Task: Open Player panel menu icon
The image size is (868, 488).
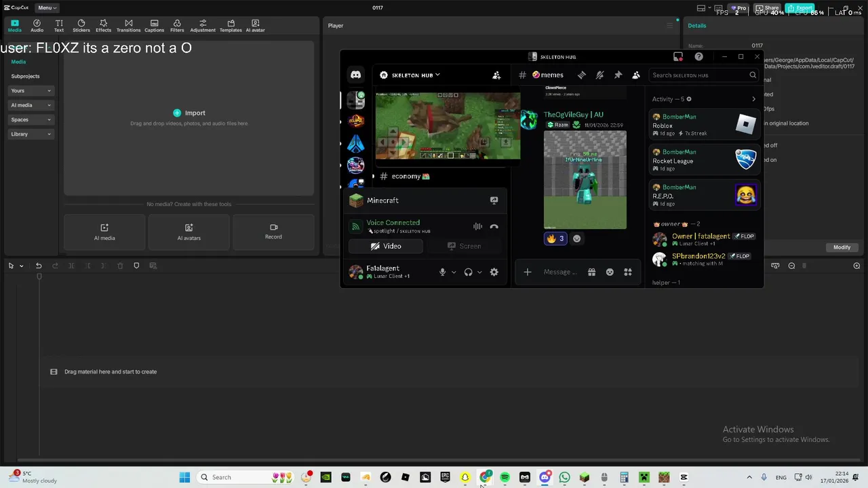Action: (669, 26)
